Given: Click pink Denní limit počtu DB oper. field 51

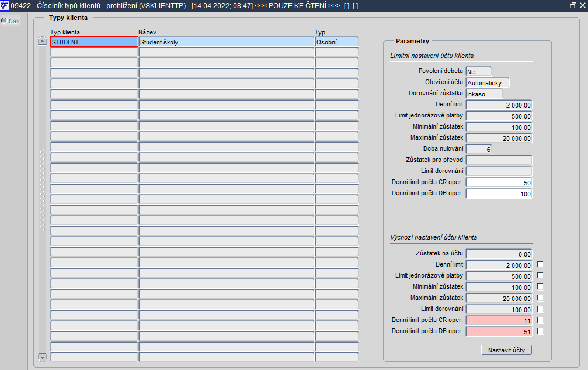Looking at the screenshot, I should (x=499, y=332).
